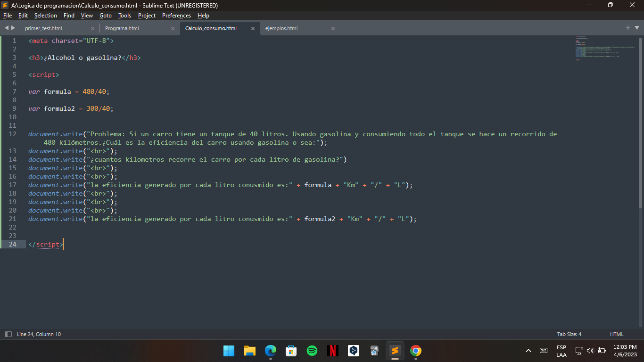Place cursor on 'var formula2 = 300/40;'
This screenshot has width=644, height=362.
(71, 108)
